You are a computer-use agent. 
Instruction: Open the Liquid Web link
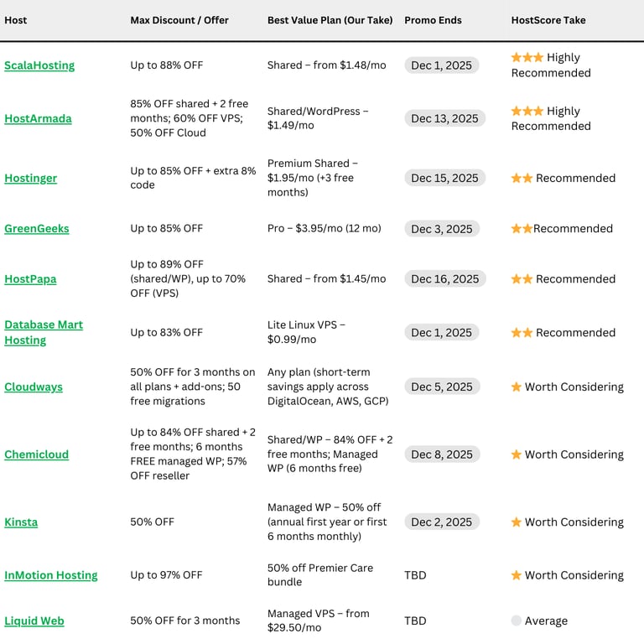tap(34, 621)
